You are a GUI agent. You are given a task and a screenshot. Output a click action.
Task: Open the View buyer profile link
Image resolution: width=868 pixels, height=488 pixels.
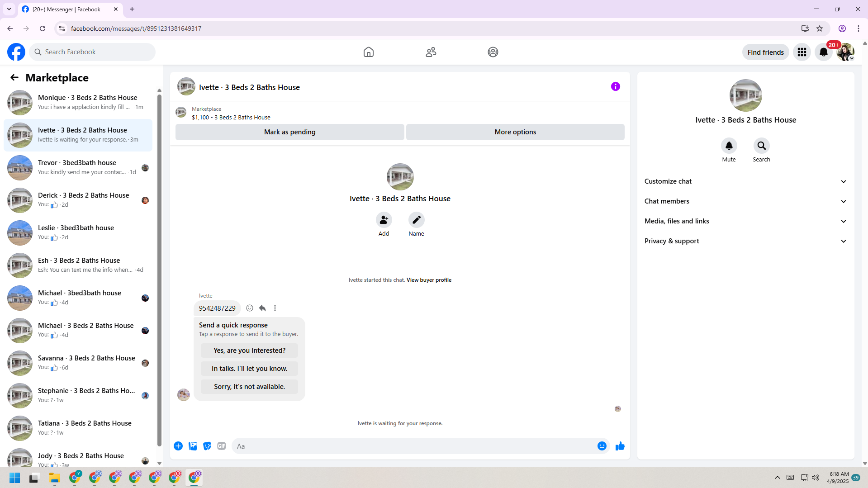tap(429, 280)
